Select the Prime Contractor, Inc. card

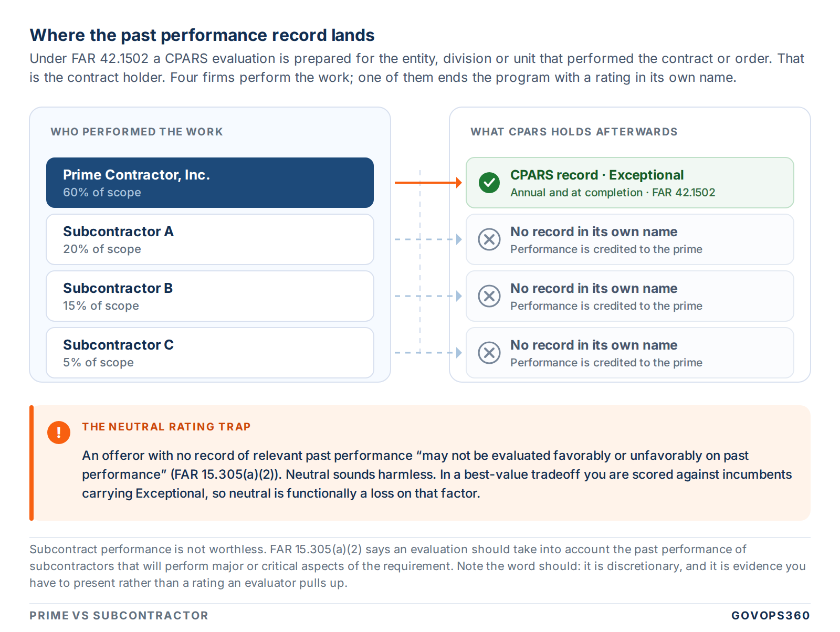(x=210, y=183)
